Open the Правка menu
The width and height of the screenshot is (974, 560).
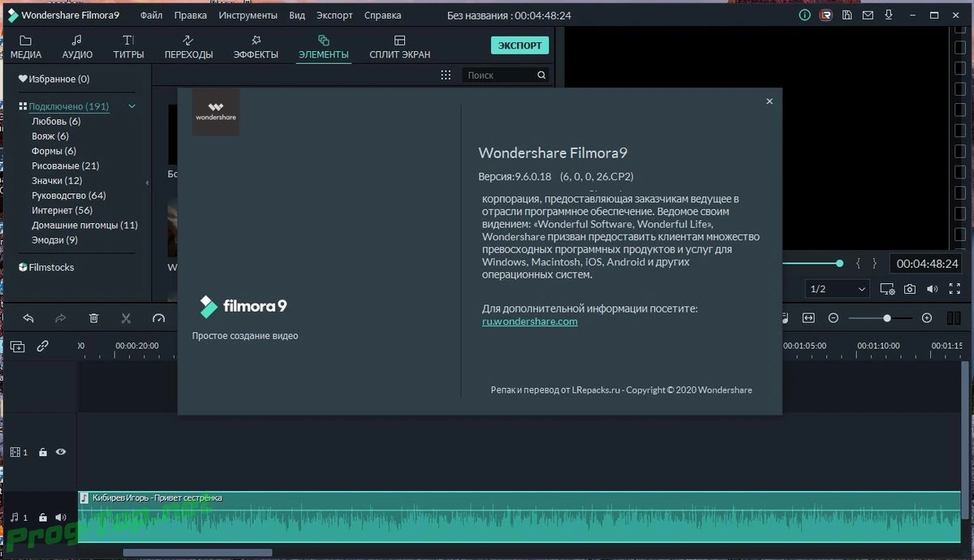click(190, 15)
